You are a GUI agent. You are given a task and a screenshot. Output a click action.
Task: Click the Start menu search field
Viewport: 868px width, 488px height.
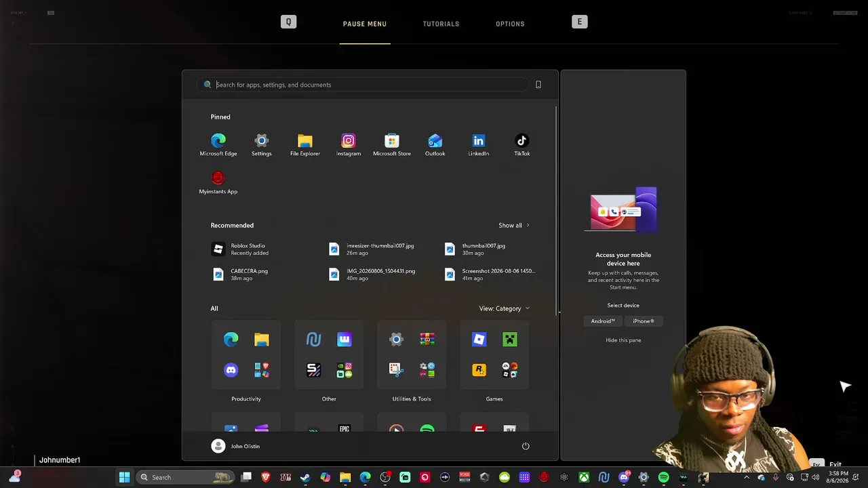tap(363, 85)
